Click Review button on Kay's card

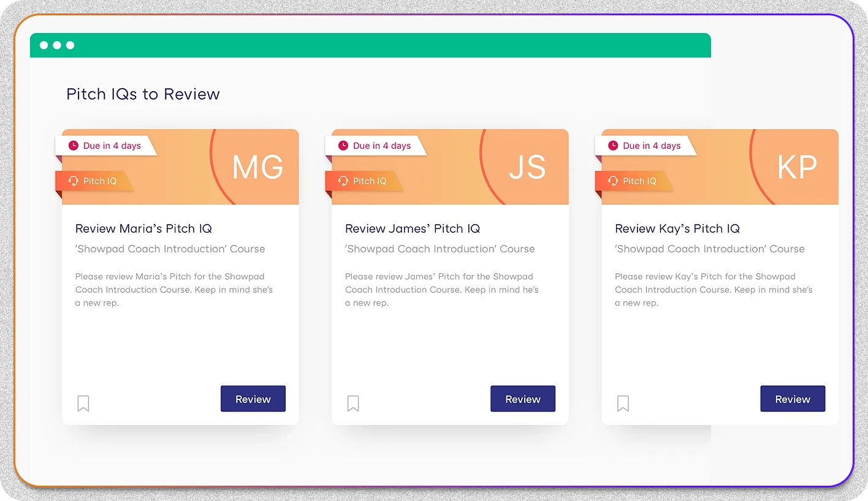[793, 399]
